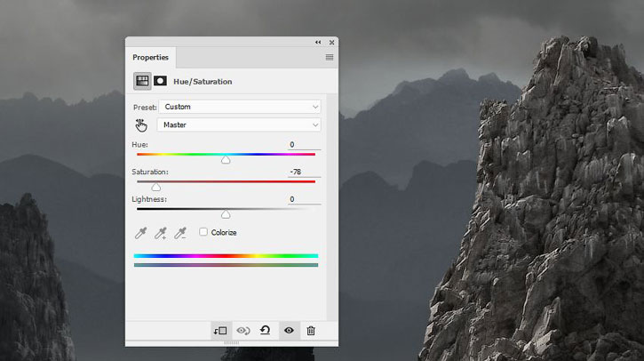Click the Preset label
The width and height of the screenshot is (644, 361).
145,108
